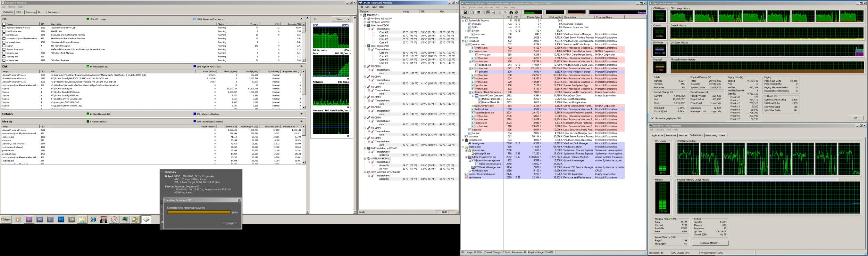Open Adobe Soundbooth from the taskbar

(72, 219)
